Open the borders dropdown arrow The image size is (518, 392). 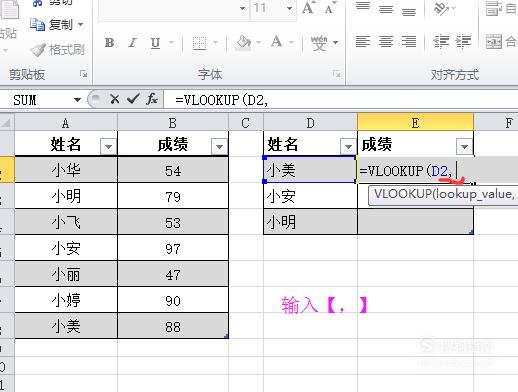click(216, 43)
